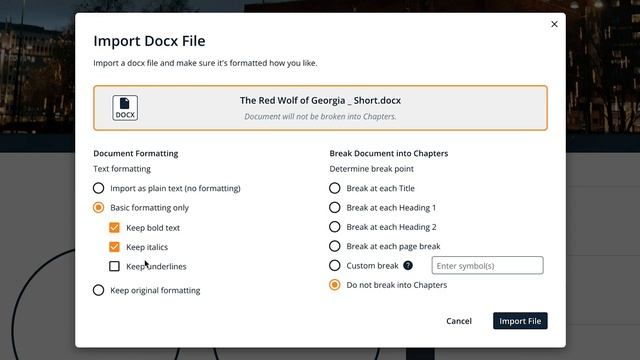The image size is (640, 360).
Task: Click the Import Docx File title
Action: coord(149,41)
